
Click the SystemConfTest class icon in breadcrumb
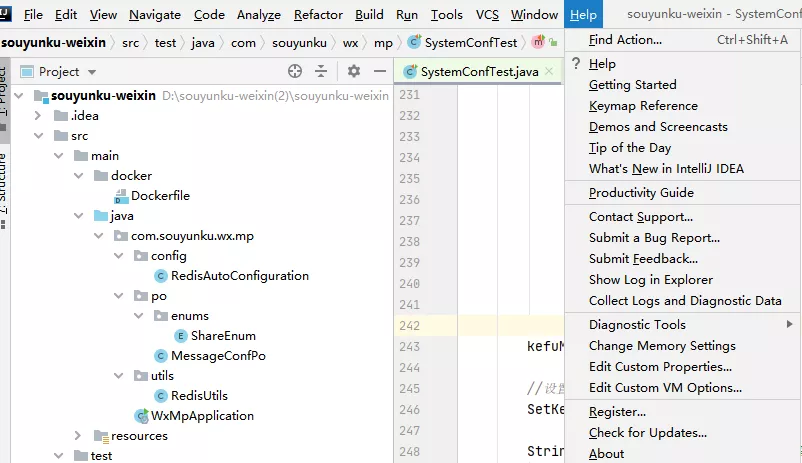[414, 42]
